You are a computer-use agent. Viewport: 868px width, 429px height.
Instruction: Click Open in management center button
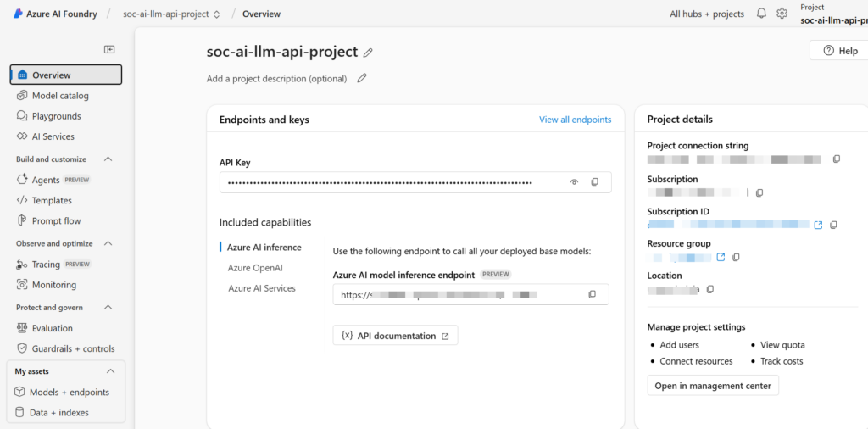[x=713, y=386]
